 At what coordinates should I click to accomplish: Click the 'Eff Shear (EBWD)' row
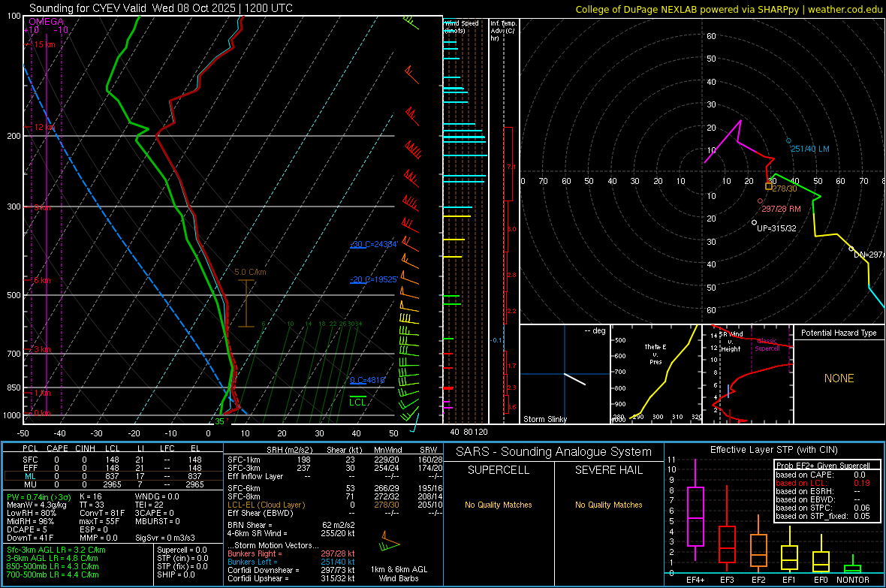tap(336, 513)
